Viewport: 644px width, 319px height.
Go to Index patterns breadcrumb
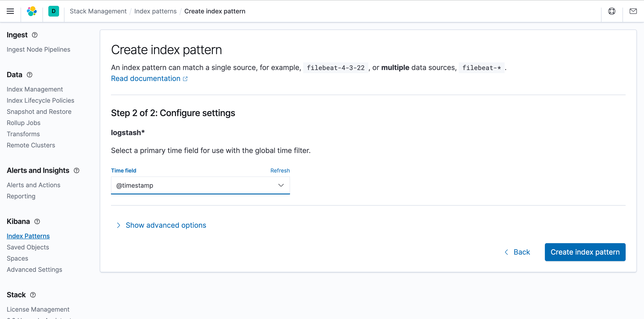tap(155, 11)
